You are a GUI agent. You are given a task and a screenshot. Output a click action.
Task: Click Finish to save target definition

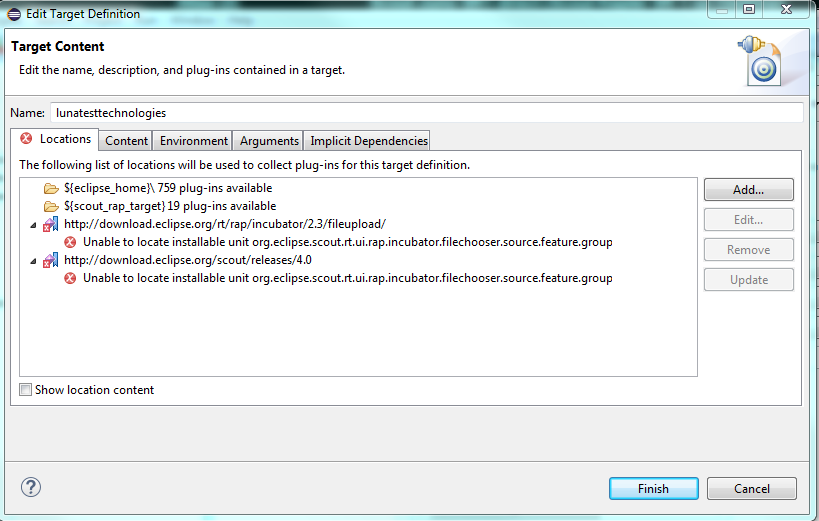[653, 489]
